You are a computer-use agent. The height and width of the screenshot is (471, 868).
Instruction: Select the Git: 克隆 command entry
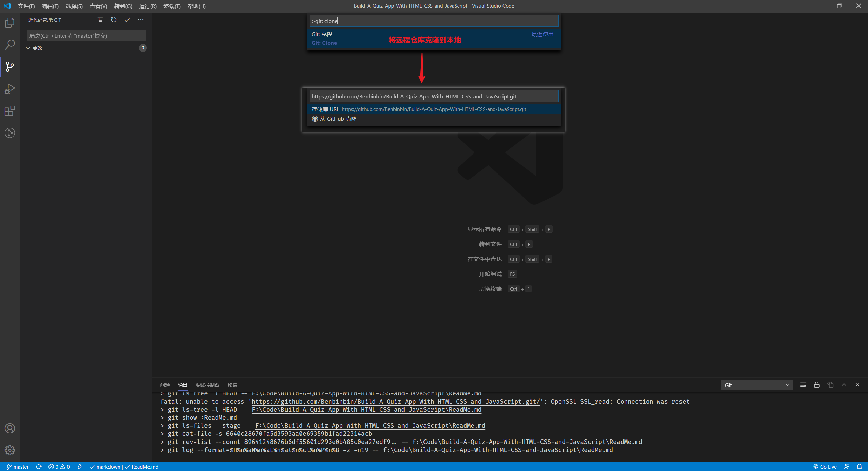434,38
